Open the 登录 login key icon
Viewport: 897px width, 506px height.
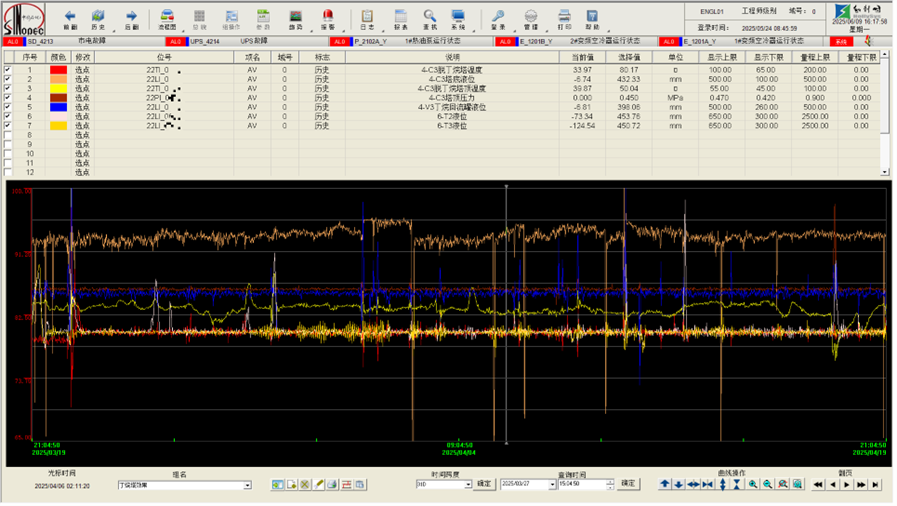pyautogui.click(x=499, y=18)
